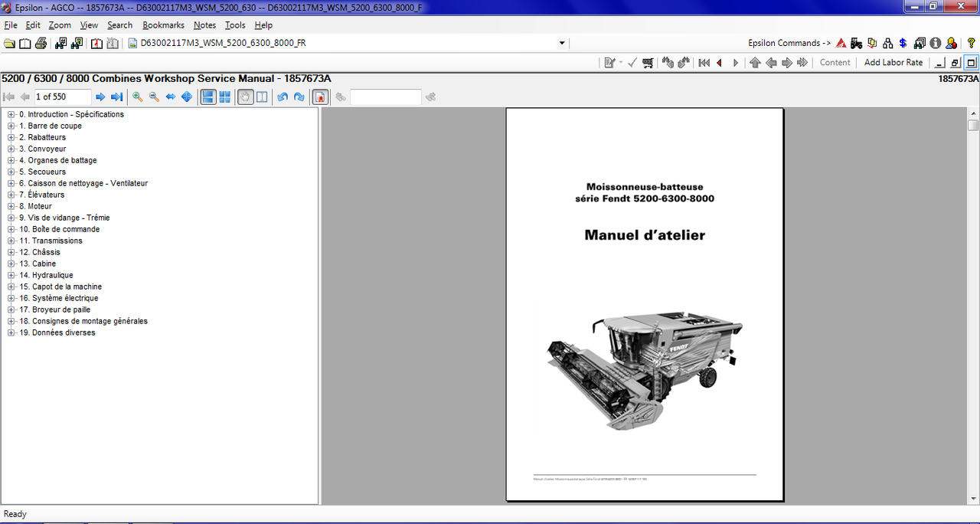The width and height of the screenshot is (980, 524).
Task: Select 13. Cabine in the tree
Action: [38, 264]
